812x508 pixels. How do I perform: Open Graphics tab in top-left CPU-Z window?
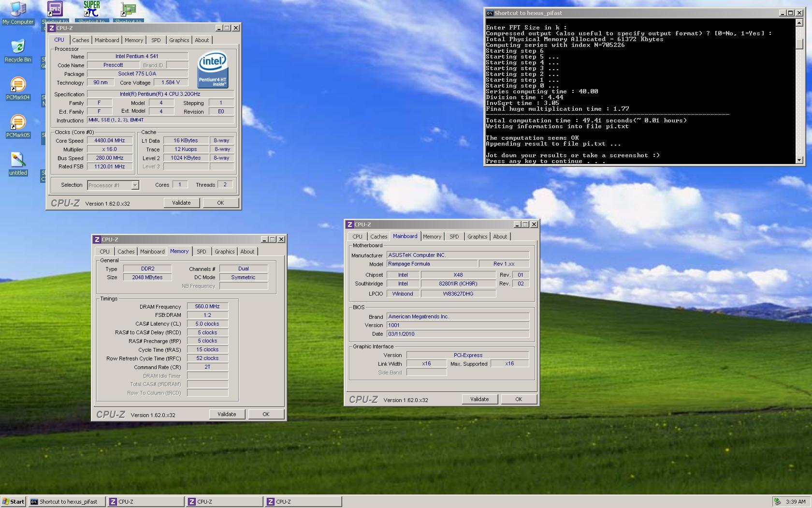pyautogui.click(x=179, y=40)
